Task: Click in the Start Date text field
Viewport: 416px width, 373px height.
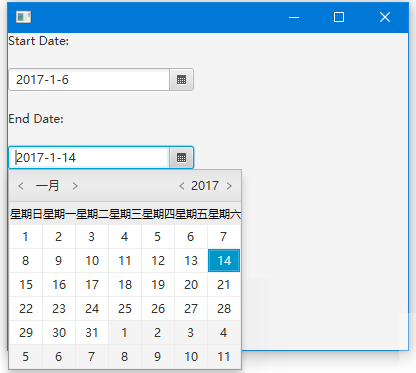Action: [x=89, y=80]
